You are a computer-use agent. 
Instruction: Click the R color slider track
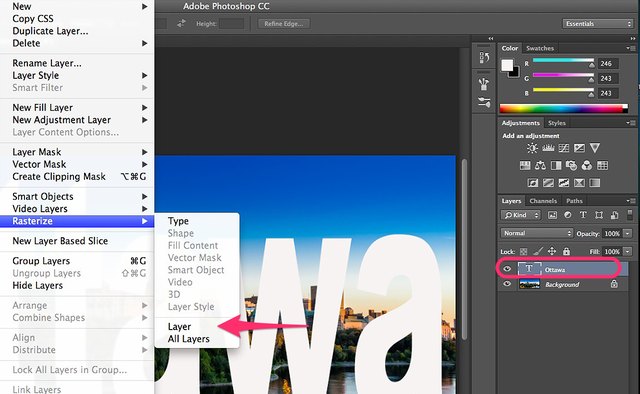pyautogui.click(x=563, y=60)
